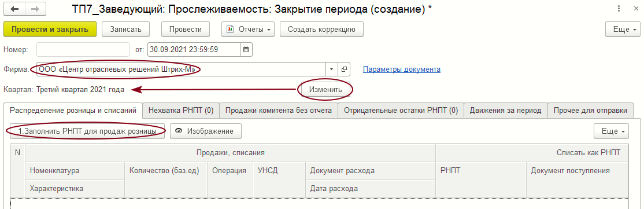Click the Провести button

(186, 29)
